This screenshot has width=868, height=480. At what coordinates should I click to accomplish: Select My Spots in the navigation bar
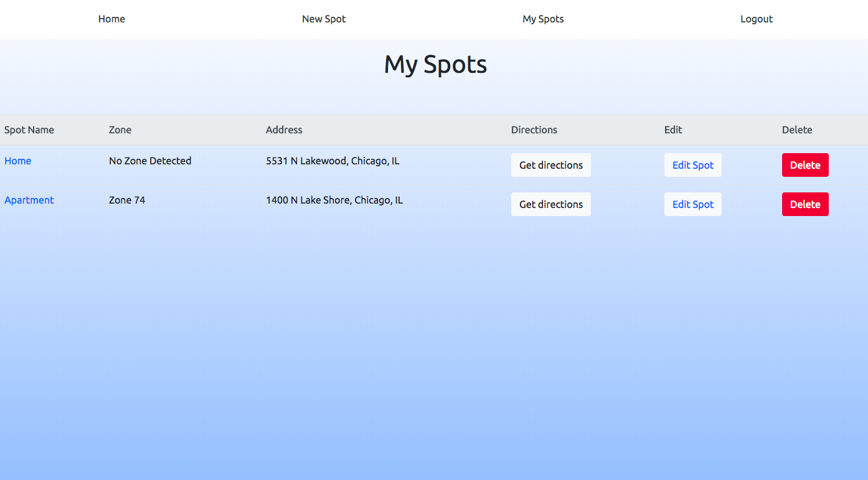click(543, 19)
